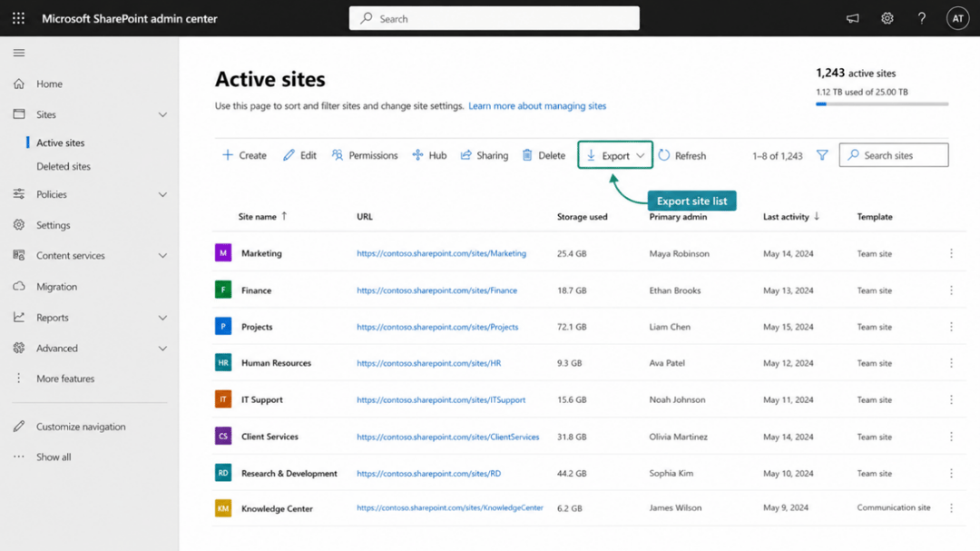The image size is (980, 551).
Task: Open more options for Projects row
Action: pyautogui.click(x=951, y=327)
